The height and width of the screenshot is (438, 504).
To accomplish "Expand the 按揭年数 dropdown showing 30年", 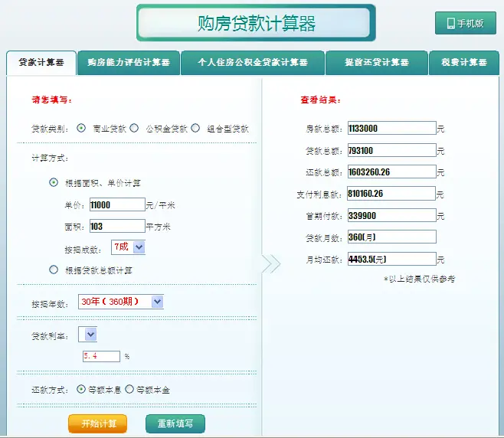I will coord(121,302).
